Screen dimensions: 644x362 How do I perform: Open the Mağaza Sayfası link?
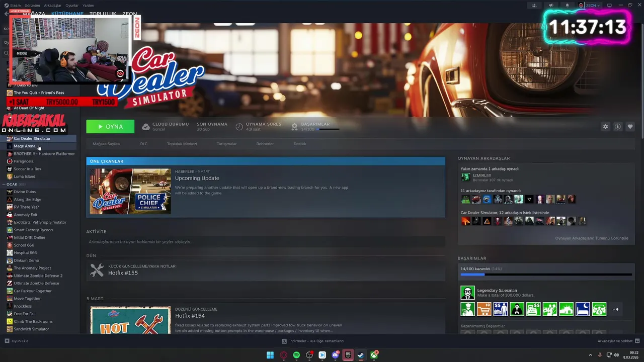coord(106,144)
